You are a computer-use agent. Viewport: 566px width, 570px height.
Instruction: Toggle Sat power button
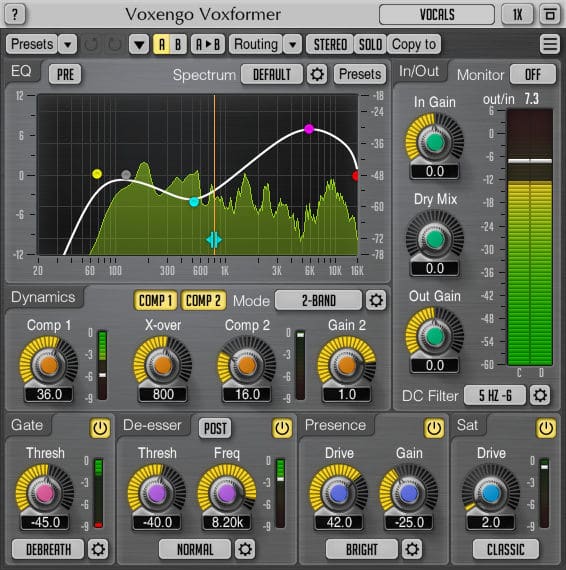546,428
